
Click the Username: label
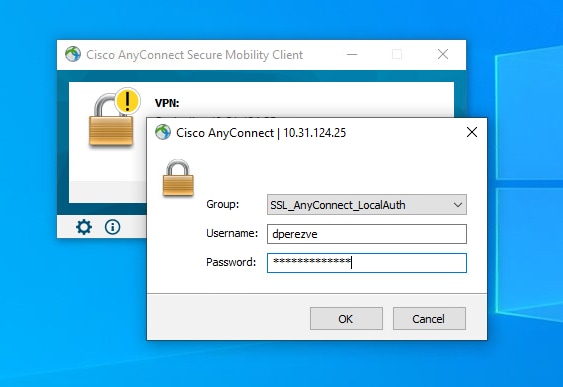click(232, 233)
